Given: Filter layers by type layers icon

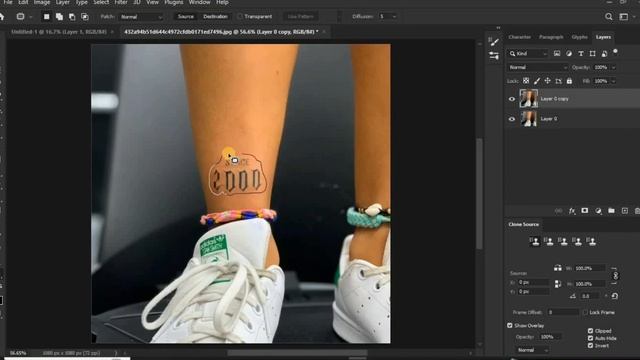Looking at the screenshot, I should point(580,53).
